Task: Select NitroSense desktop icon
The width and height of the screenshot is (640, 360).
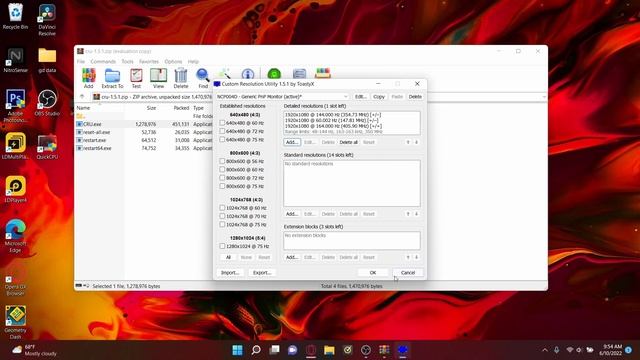Action: pos(16,60)
